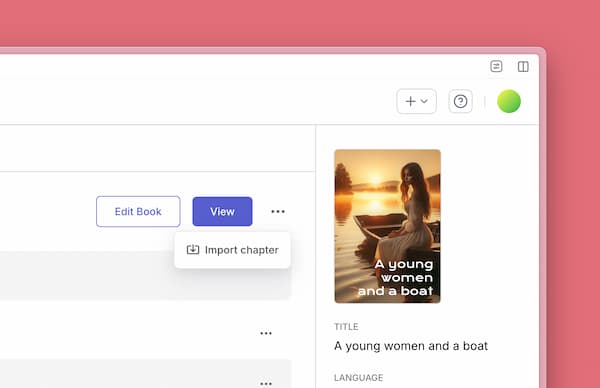This screenshot has width=600, height=388.
Task: Toggle the split panel icon at top right
Action: point(523,67)
